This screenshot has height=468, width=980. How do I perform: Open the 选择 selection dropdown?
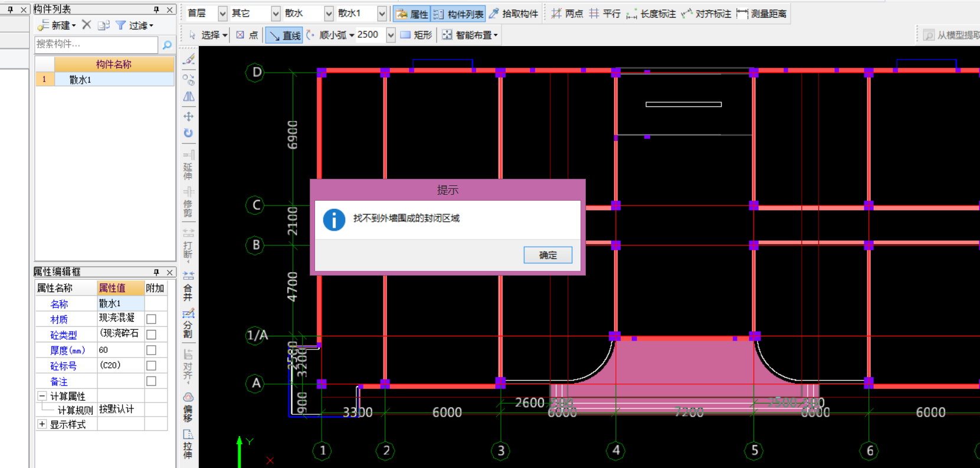(208, 35)
